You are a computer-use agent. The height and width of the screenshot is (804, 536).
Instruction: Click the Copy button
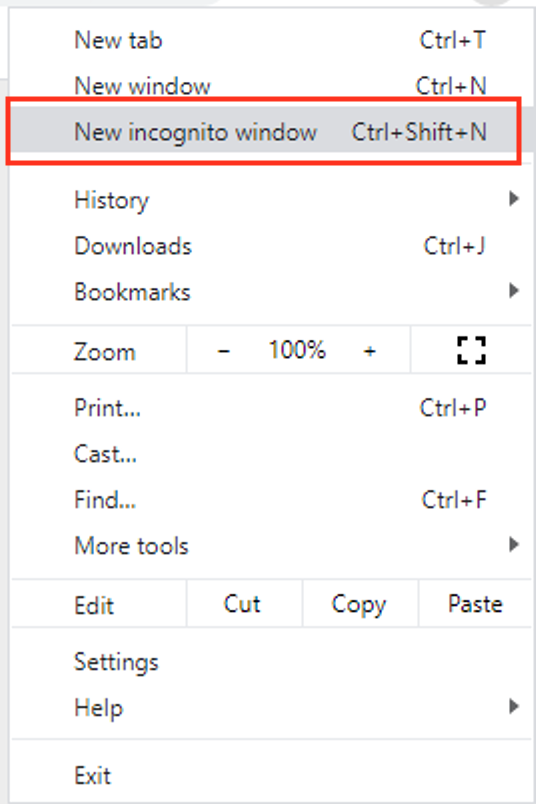[360, 604]
